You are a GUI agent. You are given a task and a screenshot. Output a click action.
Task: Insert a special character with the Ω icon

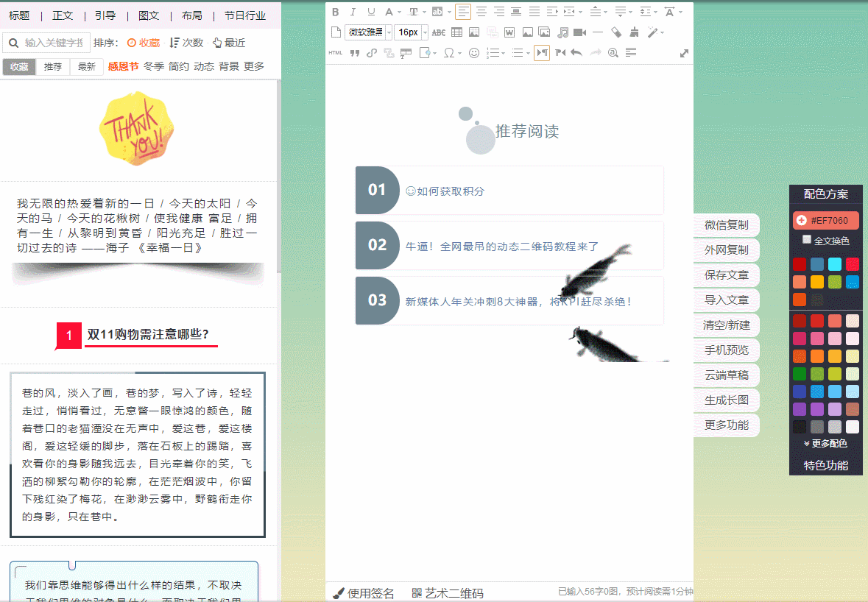coord(448,53)
